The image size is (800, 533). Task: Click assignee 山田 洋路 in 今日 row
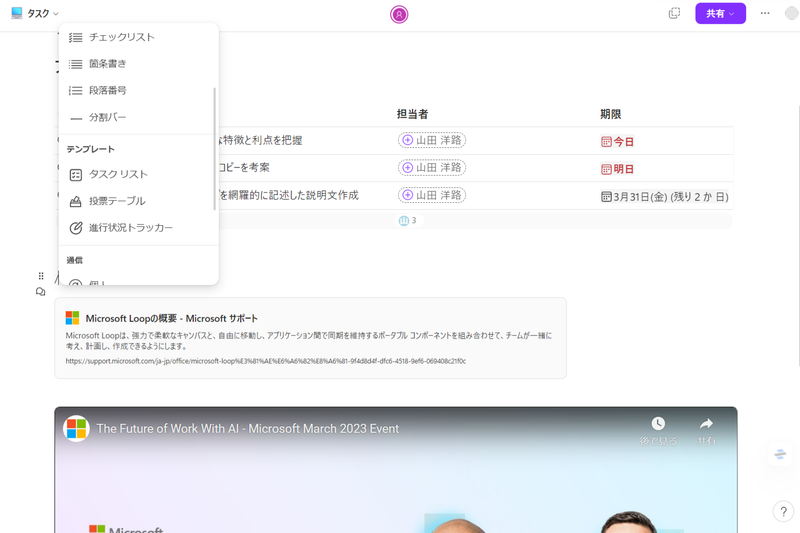pos(432,140)
